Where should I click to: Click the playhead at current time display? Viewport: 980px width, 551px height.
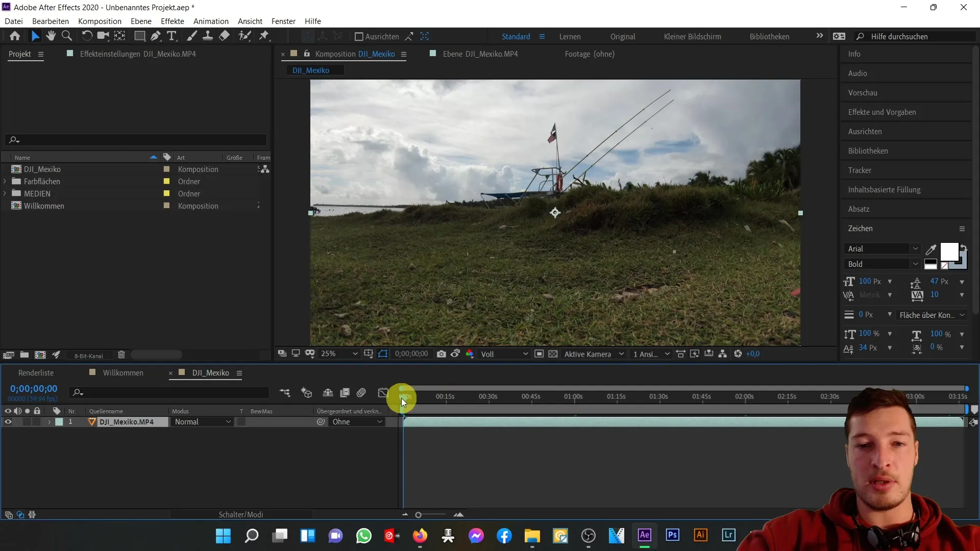[x=34, y=388]
